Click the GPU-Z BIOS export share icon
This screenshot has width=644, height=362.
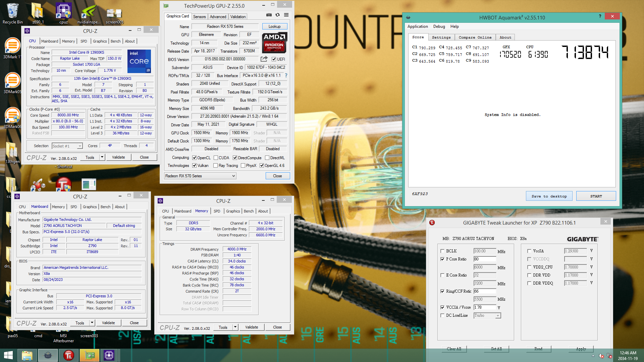coord(264,59)
